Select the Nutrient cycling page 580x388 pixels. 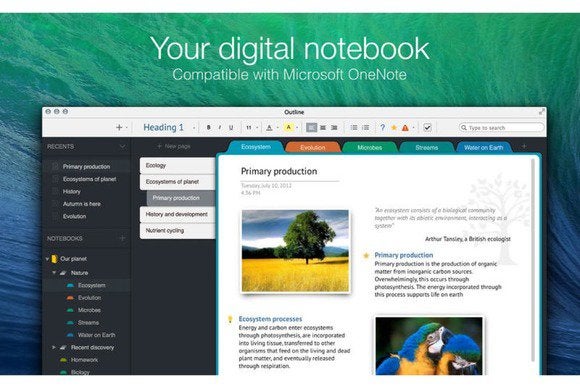pyautogui.click(x=178, y=230)
